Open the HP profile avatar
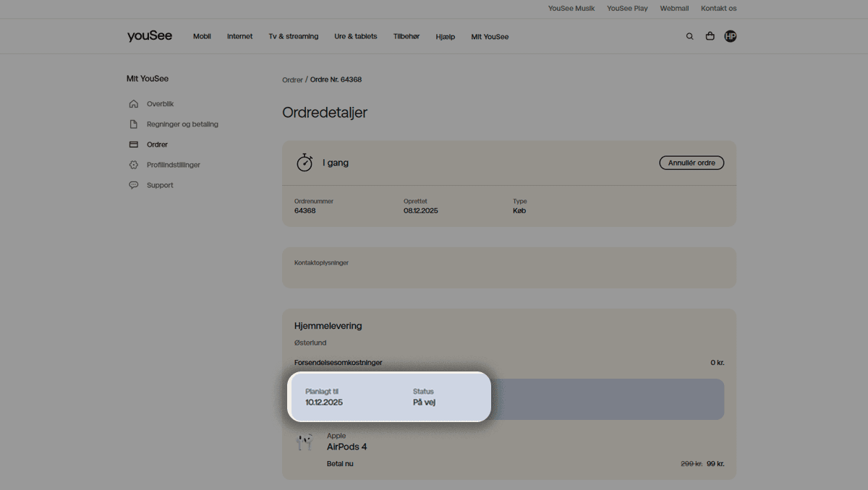 (x=730, y=35)
